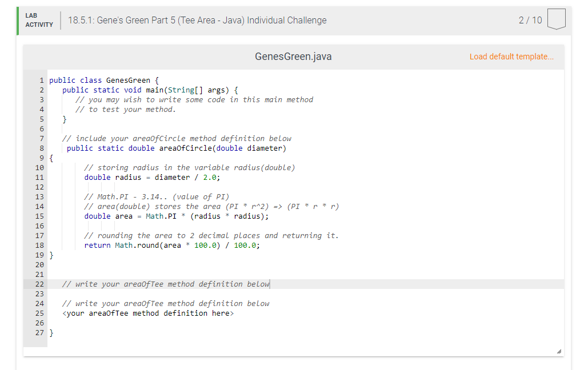Click the GenesGreen.java filename header
This screenshot has width=588, height=370.
point(293,57)
